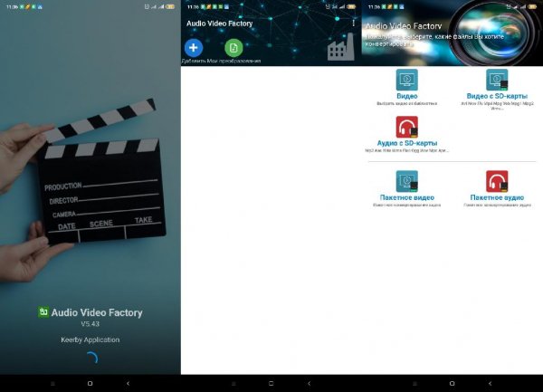Click the audio formats list under Аудио с SD-карты
The image size is (543, 392).
coord(407,150)
